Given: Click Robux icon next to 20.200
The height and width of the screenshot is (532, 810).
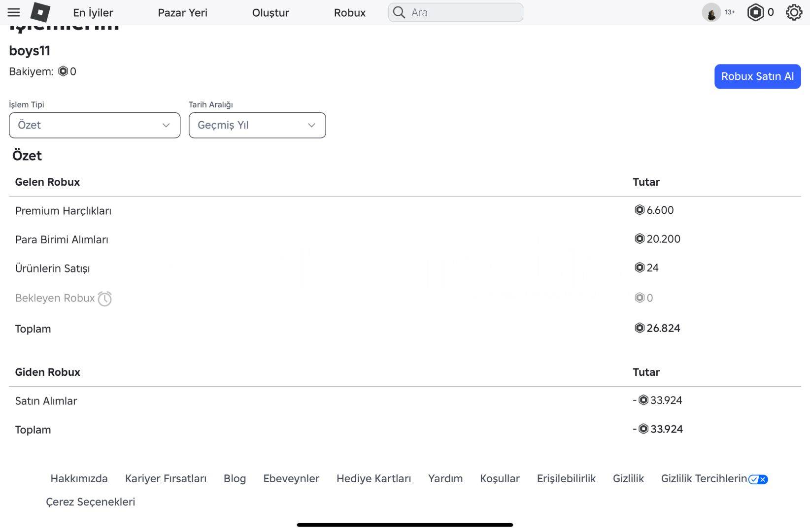Looking at the screenshot, I should (x=640, y=239).
